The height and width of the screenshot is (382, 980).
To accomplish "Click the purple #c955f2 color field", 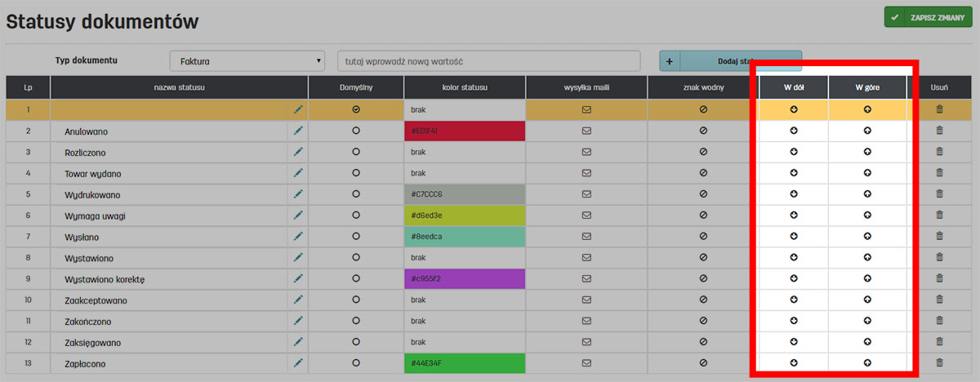I will (x=464, y=279).
